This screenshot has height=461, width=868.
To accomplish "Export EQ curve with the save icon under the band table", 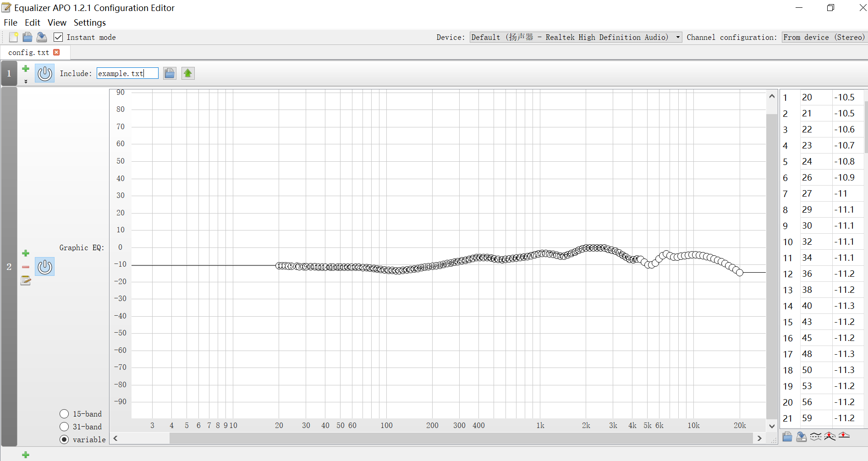I will coord(802,437).
